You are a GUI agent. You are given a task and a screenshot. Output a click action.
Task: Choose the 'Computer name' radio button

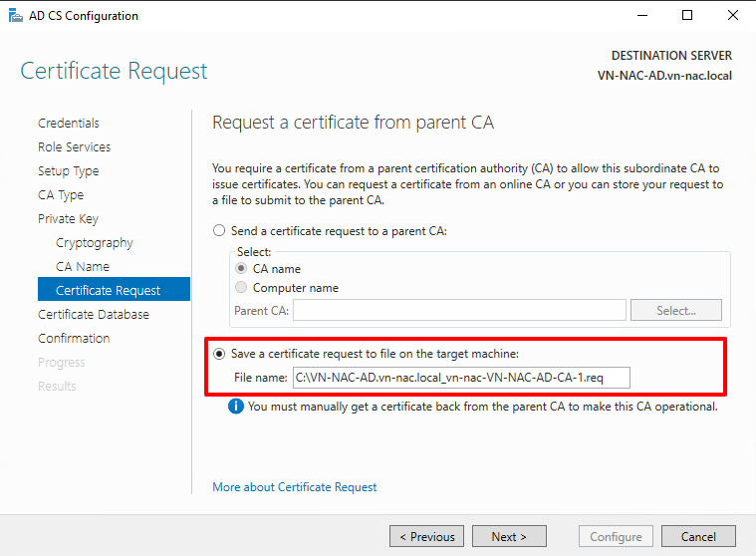pyautogui.click(x=242, y=288)
